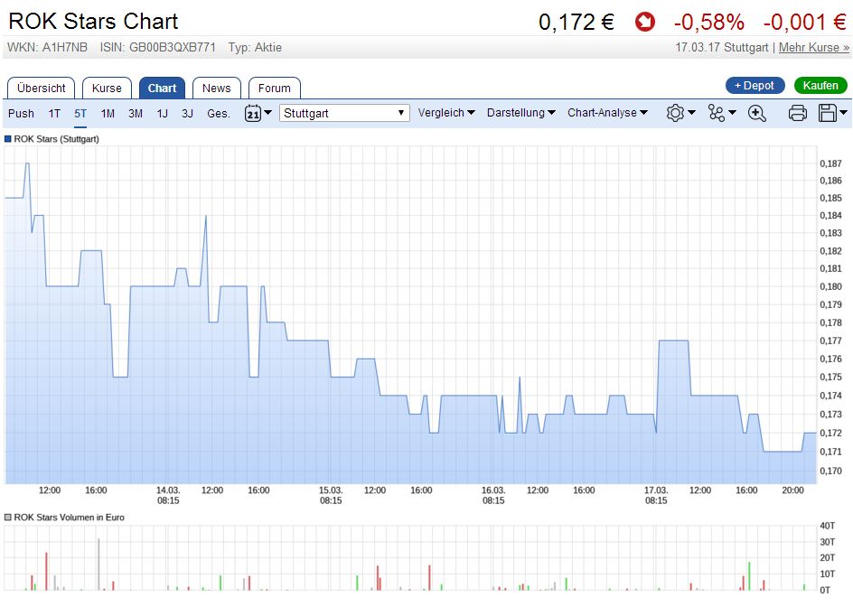Click the 40T volume axis label
The height and width of the screenshot is (616, 853).
pos(828,526)
